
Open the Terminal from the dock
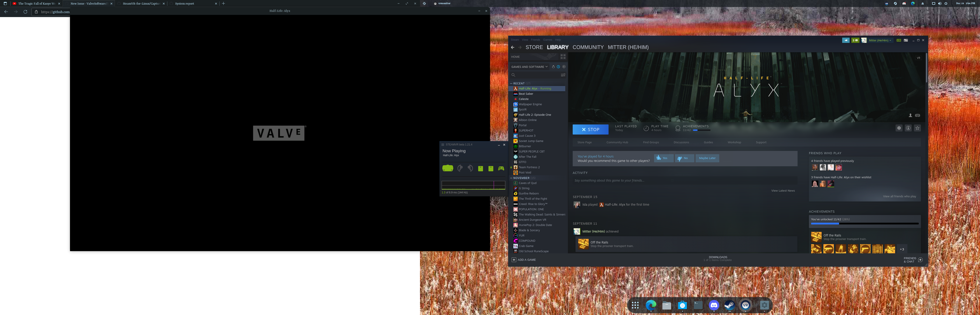[x=698, y=305]
